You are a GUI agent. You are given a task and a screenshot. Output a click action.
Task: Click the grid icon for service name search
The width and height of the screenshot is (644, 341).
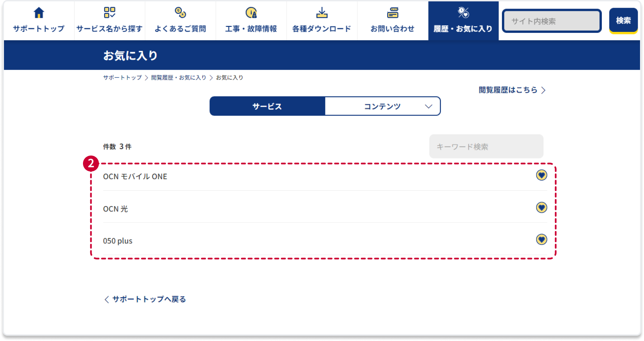pyautogui.click(x=110, y=13)
